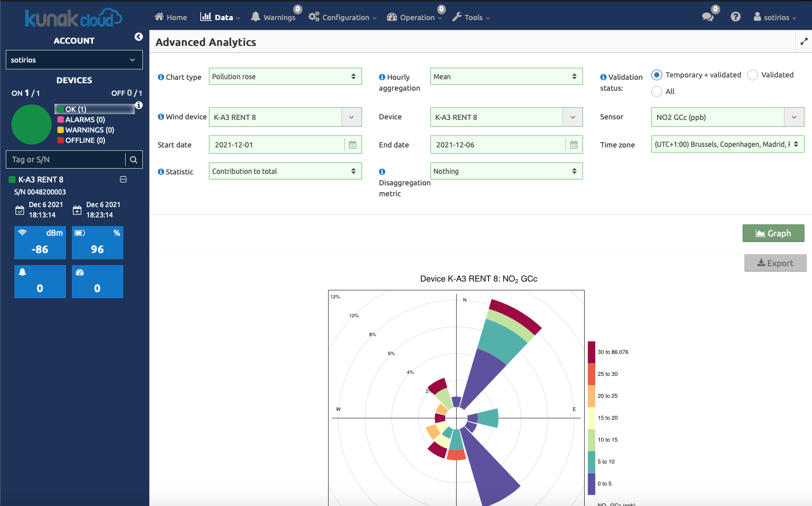The width and height of the screenshot is (812, 506).
Task: Click the Export button
Action: [x=775, y=263]
